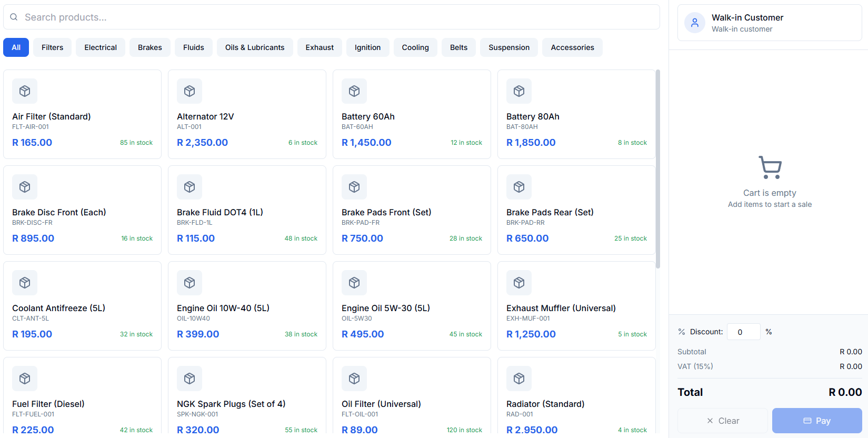The width and height of the screenshot is (868, 438).
Task: Click the Coolant Antifreeze box icon
Action: (25, 283)
